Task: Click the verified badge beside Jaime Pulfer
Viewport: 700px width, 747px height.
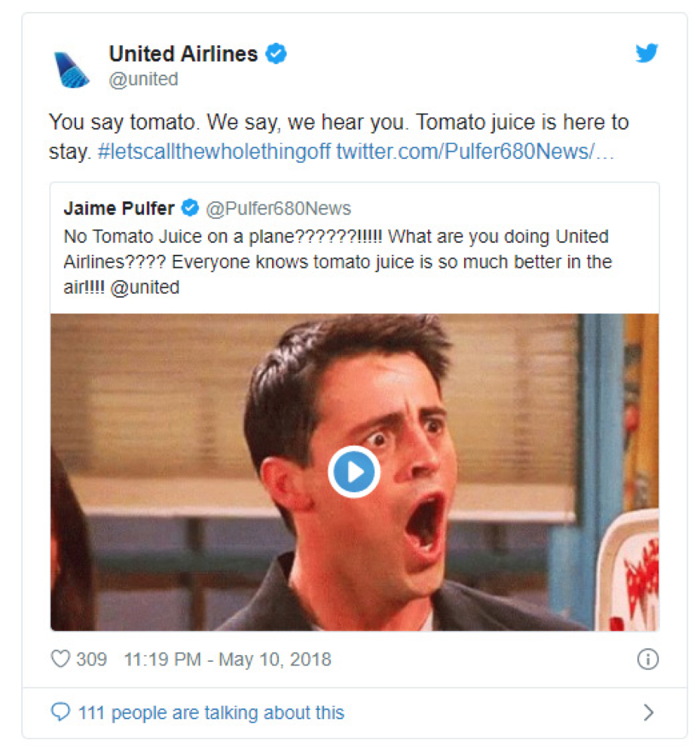Action: click(191, 208)
